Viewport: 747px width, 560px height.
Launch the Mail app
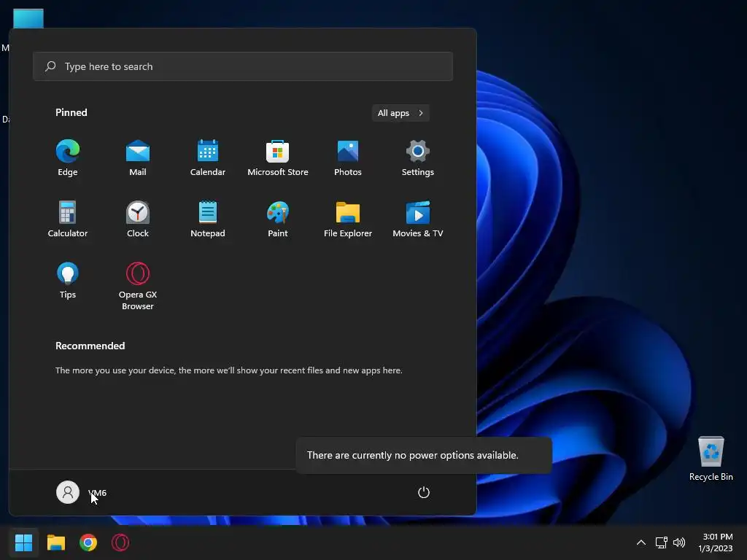[x=138, y=157]
